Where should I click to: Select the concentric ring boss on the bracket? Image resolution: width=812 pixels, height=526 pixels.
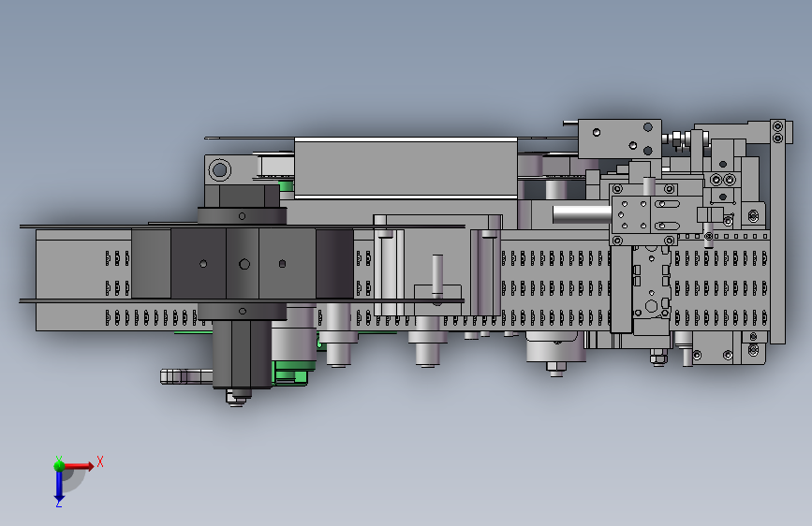click(219, 169)
